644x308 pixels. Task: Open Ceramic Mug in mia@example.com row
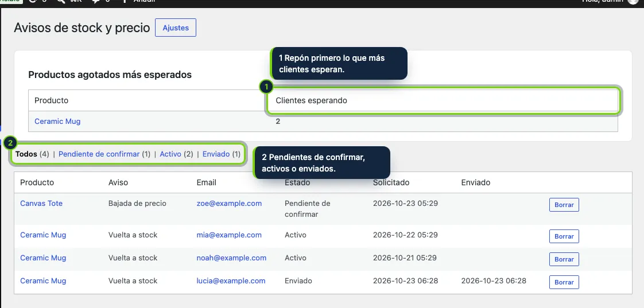pos(43,235)
